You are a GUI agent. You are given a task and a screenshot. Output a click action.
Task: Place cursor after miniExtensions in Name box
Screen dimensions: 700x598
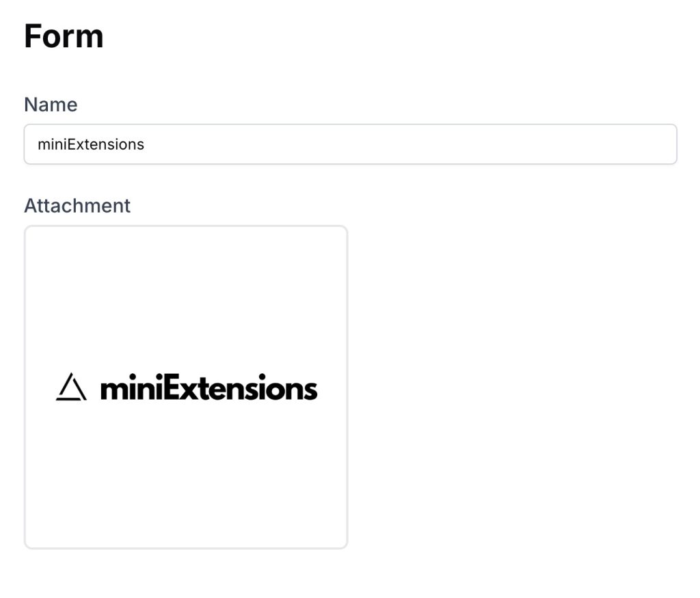click(146, 144)
